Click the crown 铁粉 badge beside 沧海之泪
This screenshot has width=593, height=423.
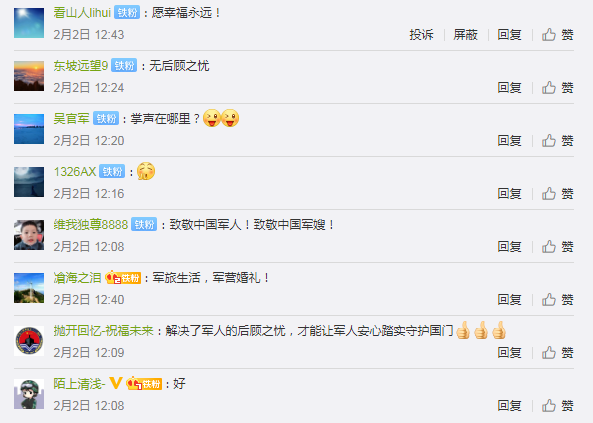(x=123, y=278)
